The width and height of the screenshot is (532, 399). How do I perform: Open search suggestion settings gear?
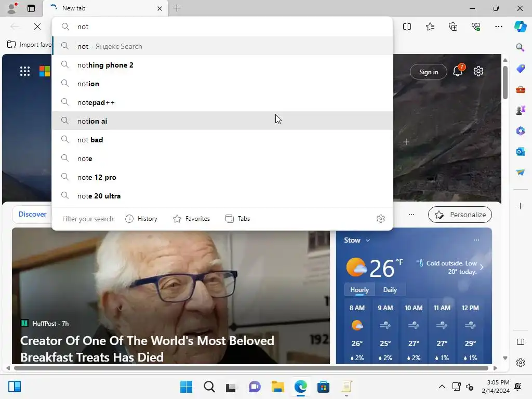click(x=381, y=219)
